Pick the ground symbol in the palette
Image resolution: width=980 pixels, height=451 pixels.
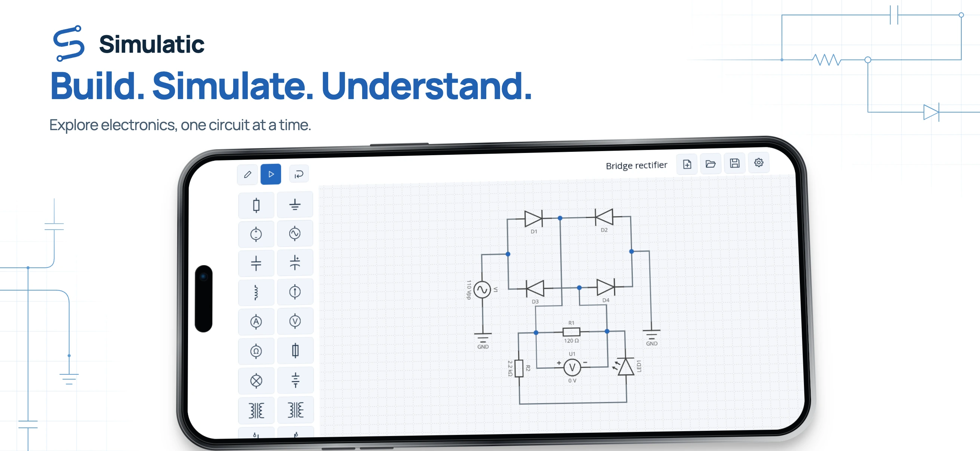point(295,205)
